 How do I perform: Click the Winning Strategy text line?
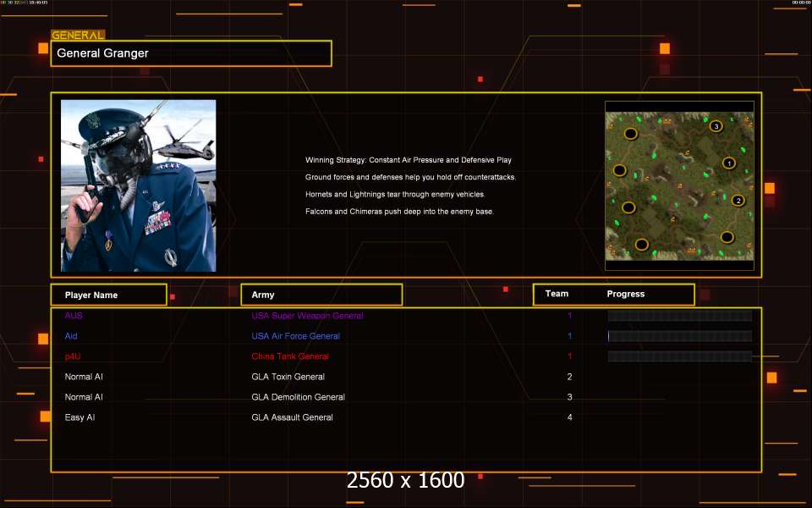point(408,160)
